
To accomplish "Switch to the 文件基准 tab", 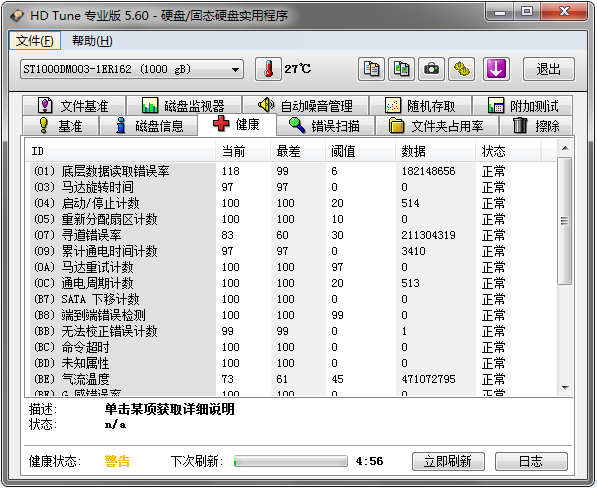I will (74, 105).
